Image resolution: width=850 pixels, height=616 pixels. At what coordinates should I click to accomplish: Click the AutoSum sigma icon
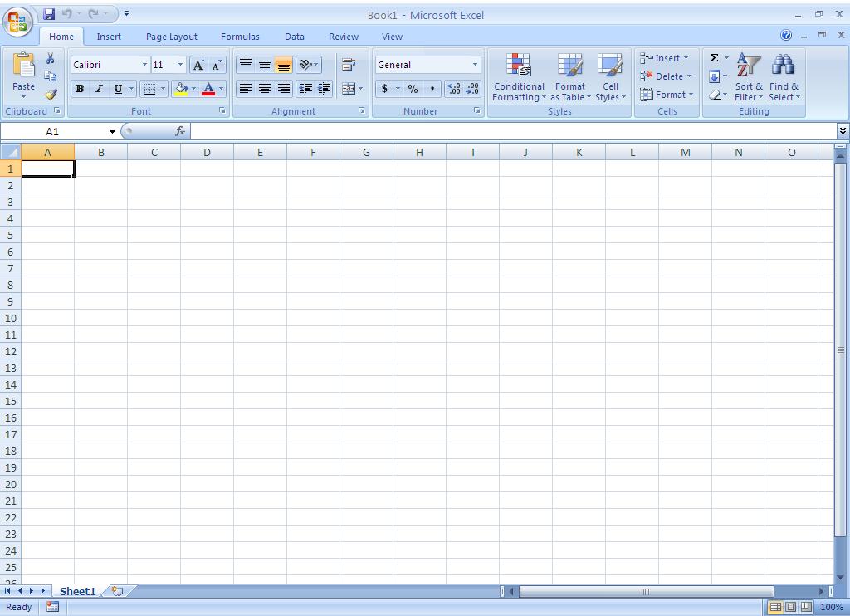pyautogui.click(x=714, y=57)
